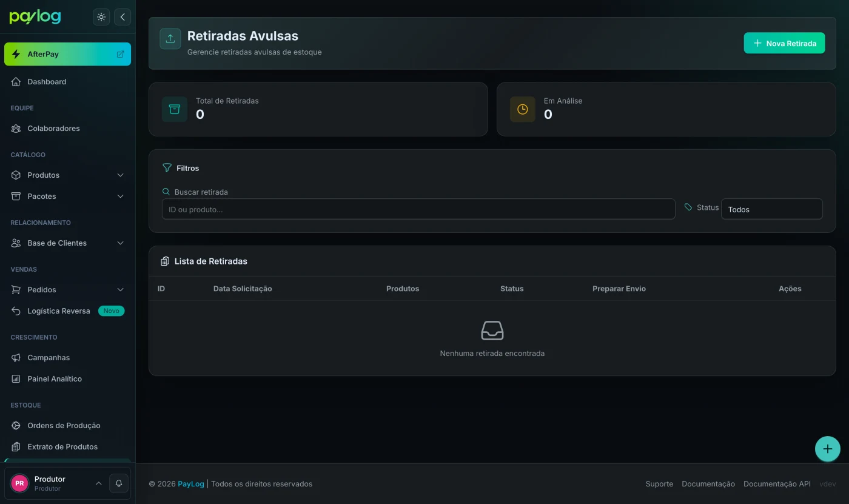Viewport: 849px width, 504px height.
Task: Collapse the sidebar with the arrow icon
Action: tap(122, 17)
